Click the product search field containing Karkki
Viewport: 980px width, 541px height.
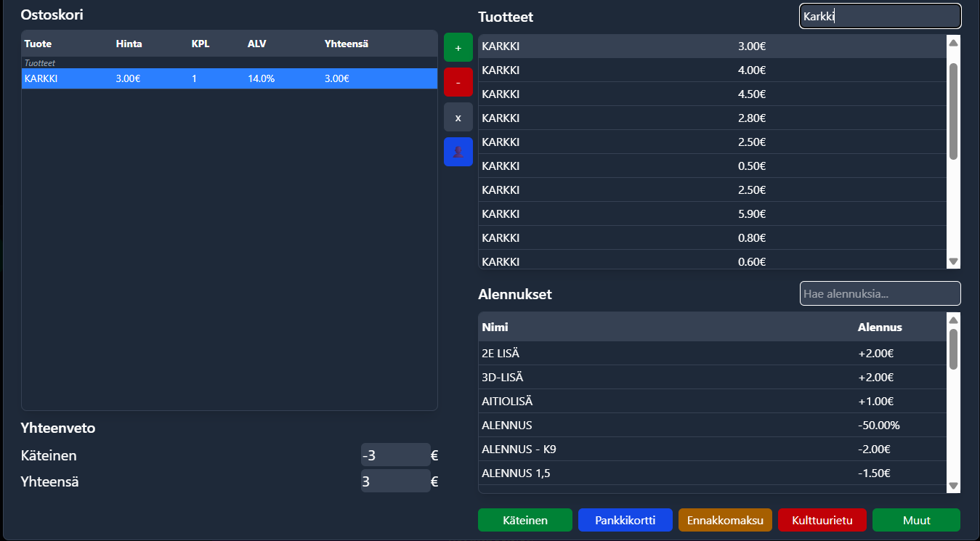[x=880, y=16]
